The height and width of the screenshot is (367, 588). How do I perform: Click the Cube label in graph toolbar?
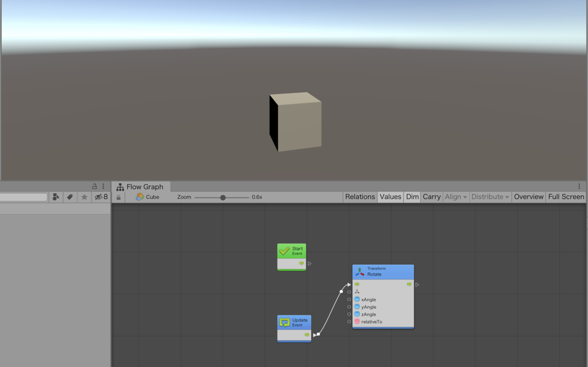pyautogui.click(x=152, y=197)
